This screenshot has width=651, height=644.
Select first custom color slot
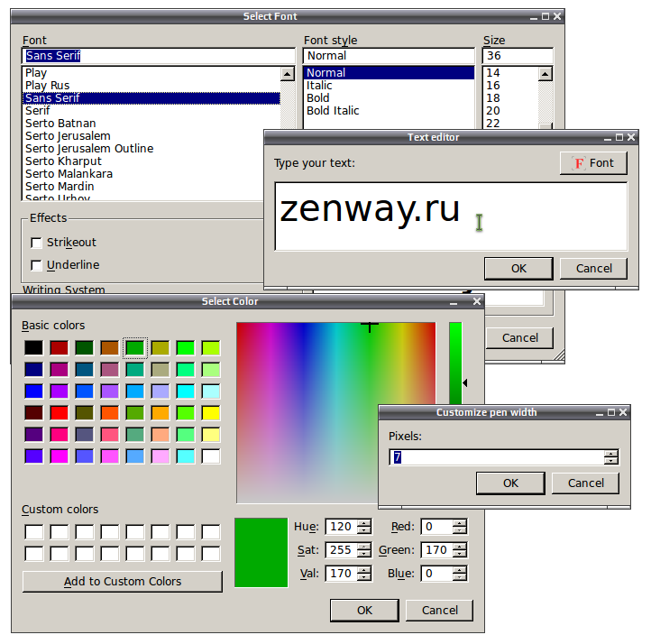(x=33, y=532)
